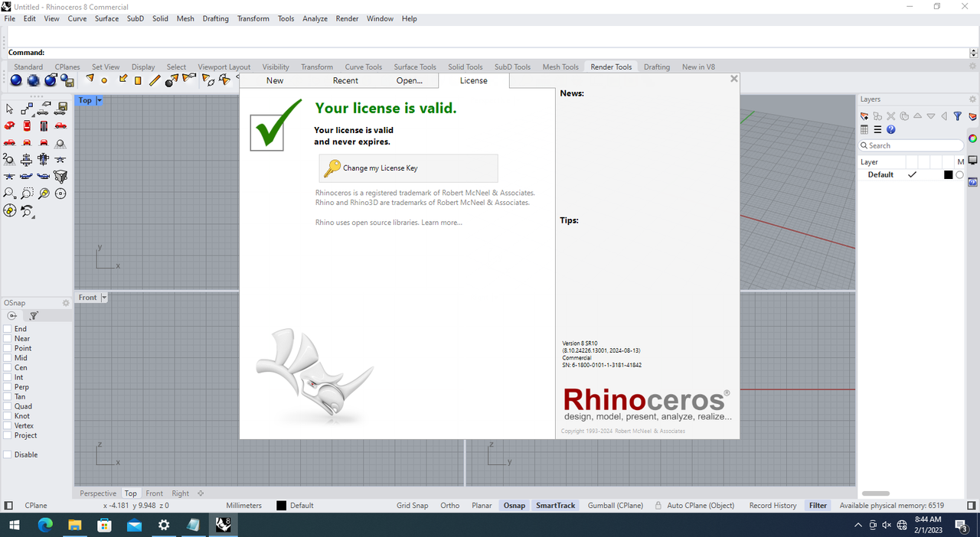980x537 pixels.
Task: Click the zoom selected objects icon
Action: tap(44, 194)
